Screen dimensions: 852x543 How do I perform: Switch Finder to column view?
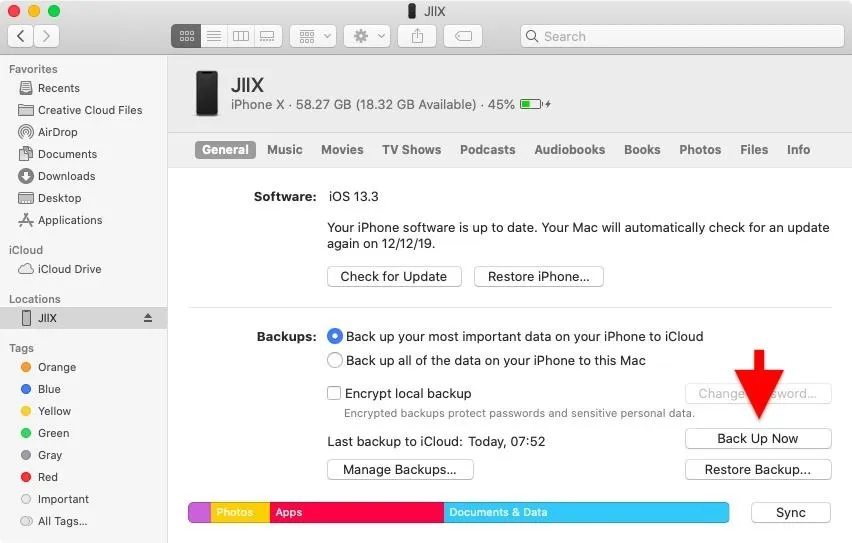point(241,36)
